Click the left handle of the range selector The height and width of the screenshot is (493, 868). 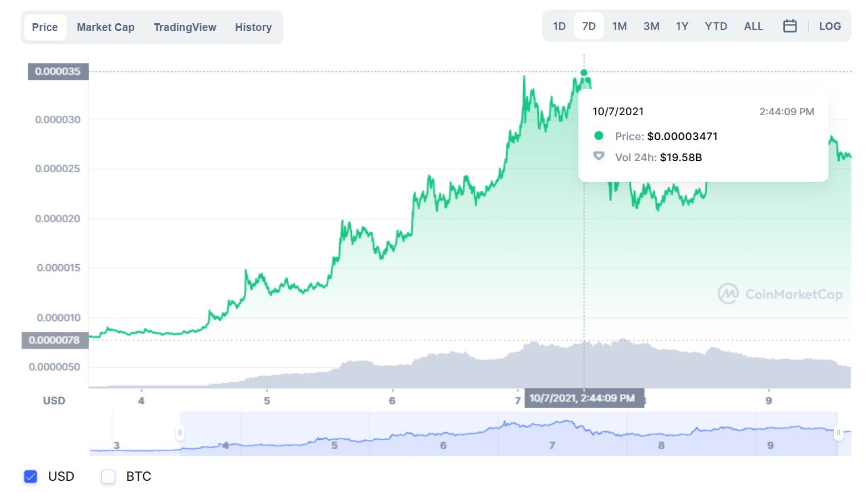click(180, 432)
